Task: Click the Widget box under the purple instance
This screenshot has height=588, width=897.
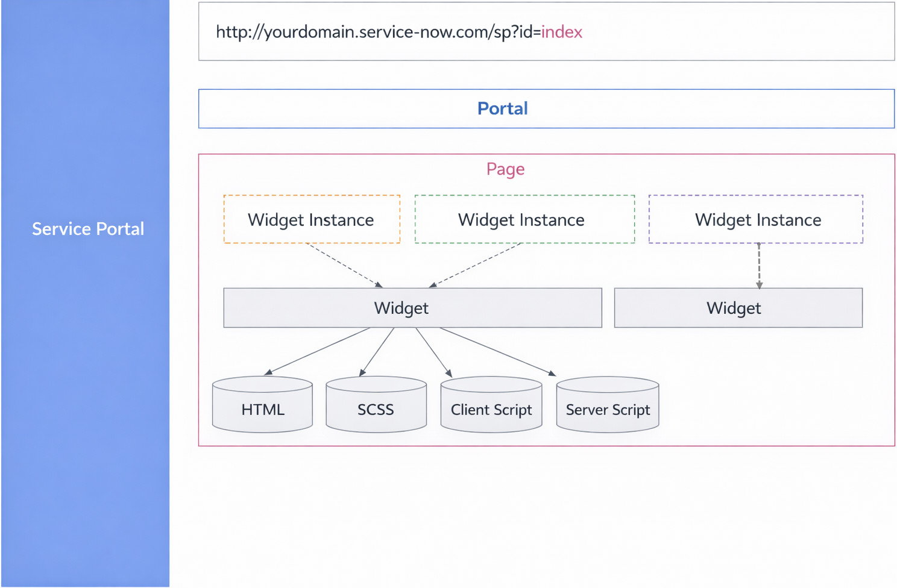Action: click(738, 308)
